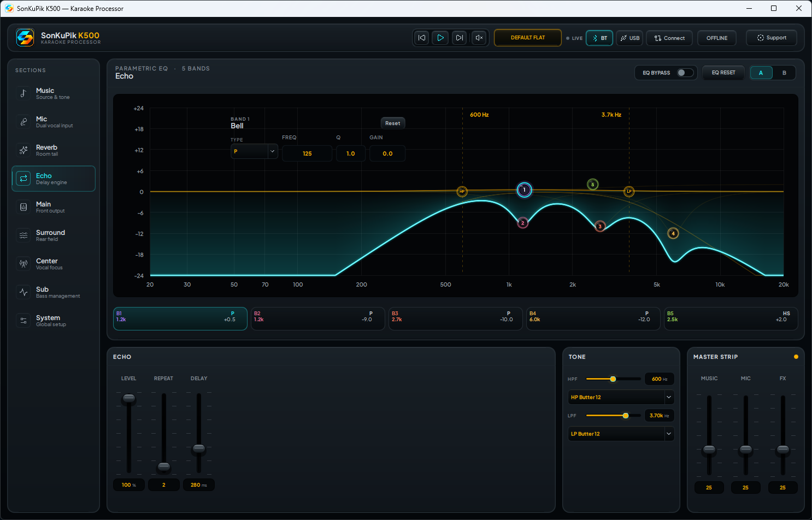Click the LPF 3.70k Hz value field

pyautogui.click(x=660, y=416)
